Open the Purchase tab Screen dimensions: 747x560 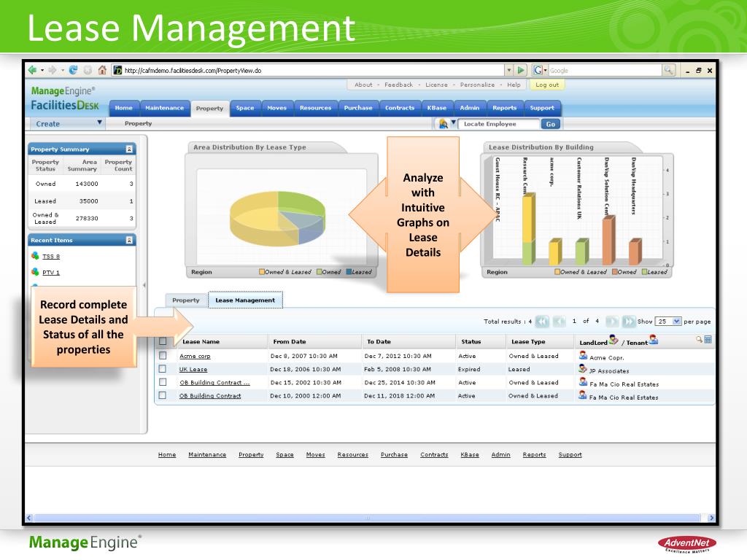(358, 108)
